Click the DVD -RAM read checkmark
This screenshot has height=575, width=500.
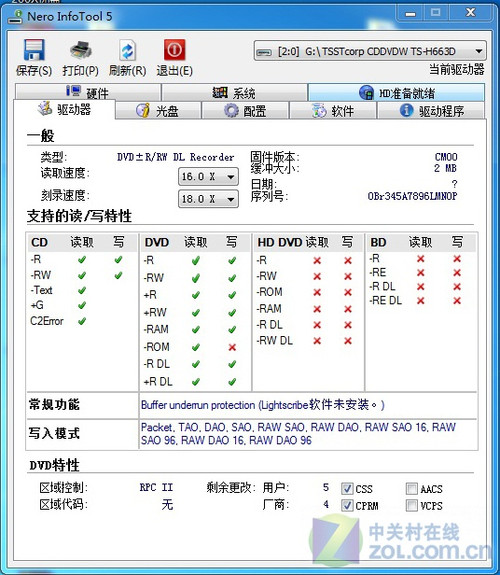click(x=196, y=330)
